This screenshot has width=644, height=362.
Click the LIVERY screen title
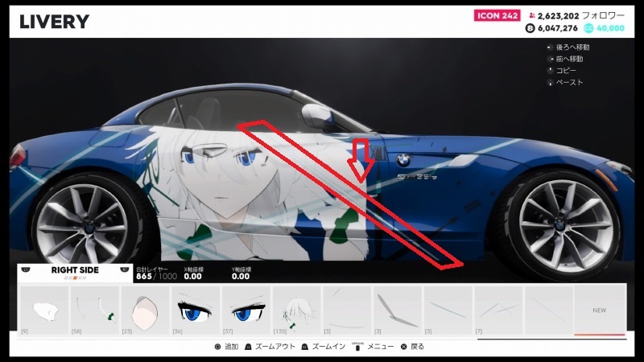(54, 22)
